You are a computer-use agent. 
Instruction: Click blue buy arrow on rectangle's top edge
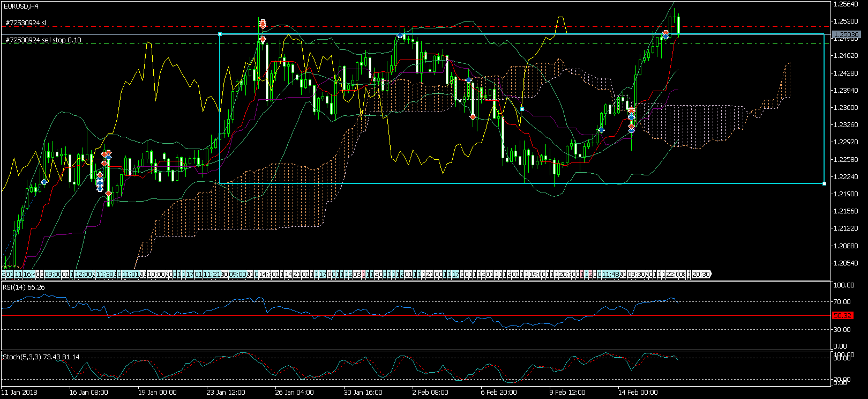point(400,35)
